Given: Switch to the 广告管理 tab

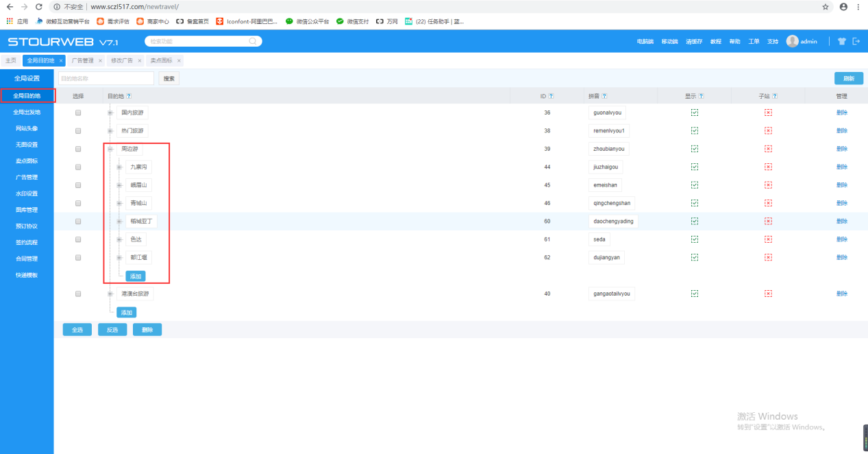Looking at the screenshot, I should pyautogui.click(x=83, y=60).
